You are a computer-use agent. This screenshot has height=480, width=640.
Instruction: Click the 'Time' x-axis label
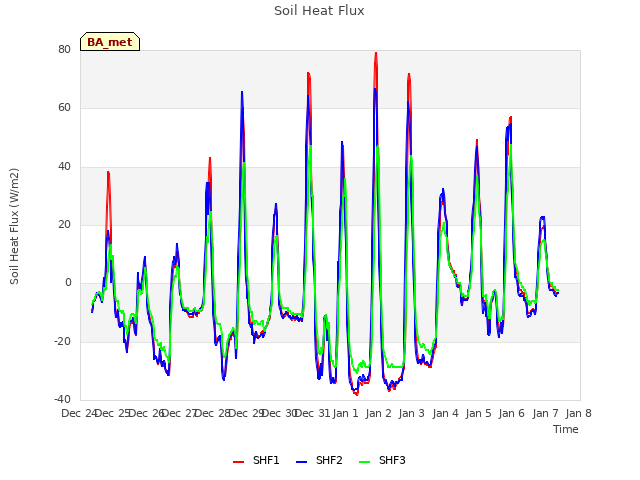tap(566, 429)
